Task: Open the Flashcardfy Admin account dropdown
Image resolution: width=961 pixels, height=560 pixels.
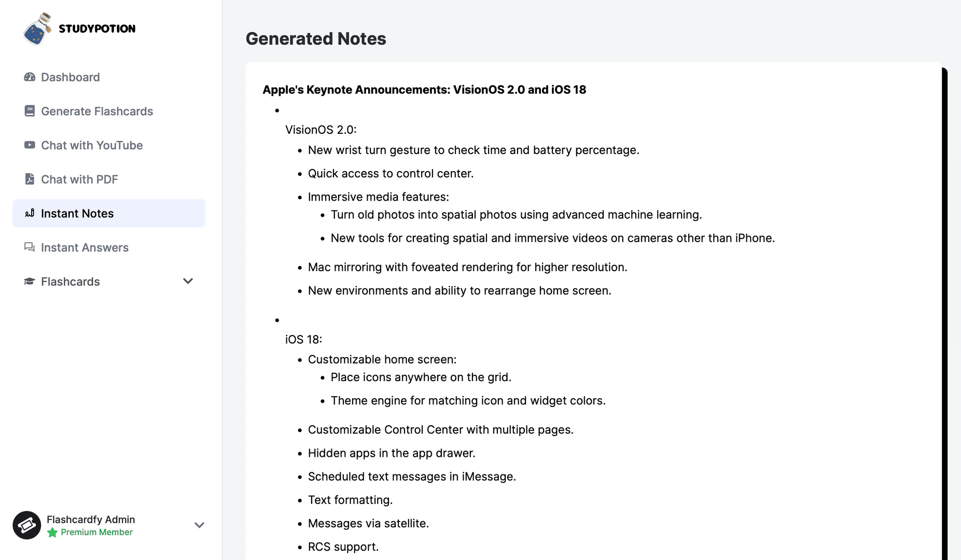Action: point(200,525)
